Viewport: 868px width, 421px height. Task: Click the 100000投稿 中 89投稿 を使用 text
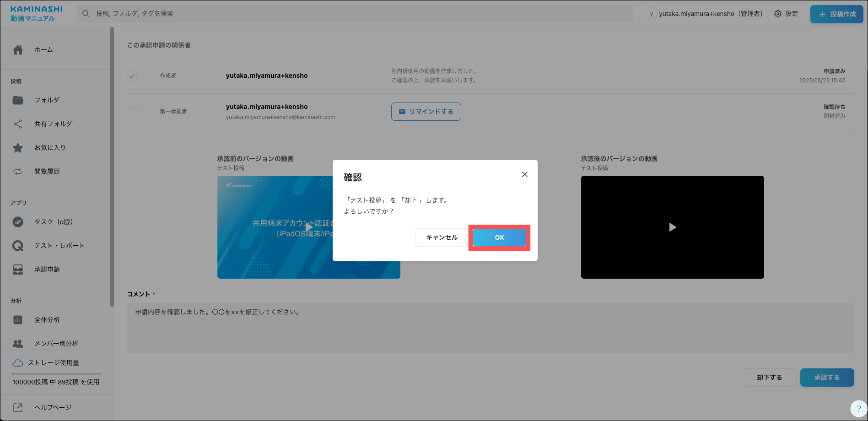(56, 382)
